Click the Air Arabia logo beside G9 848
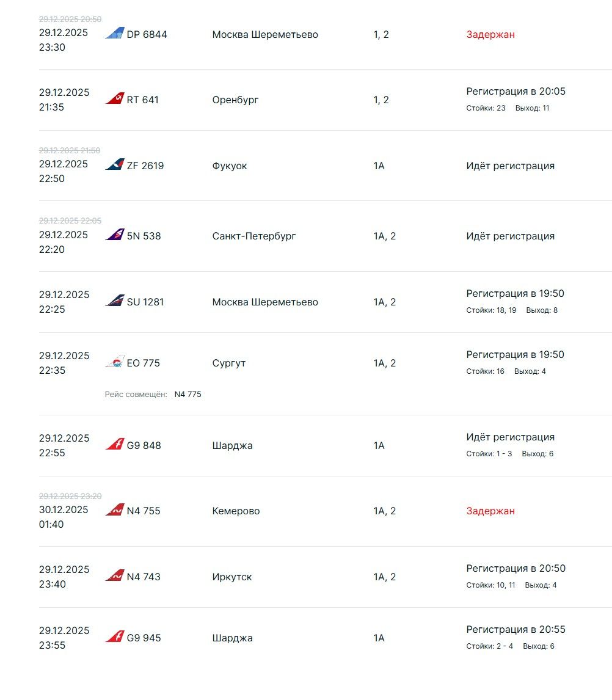The height and width of the screenshot is (700, 612). 114,445
